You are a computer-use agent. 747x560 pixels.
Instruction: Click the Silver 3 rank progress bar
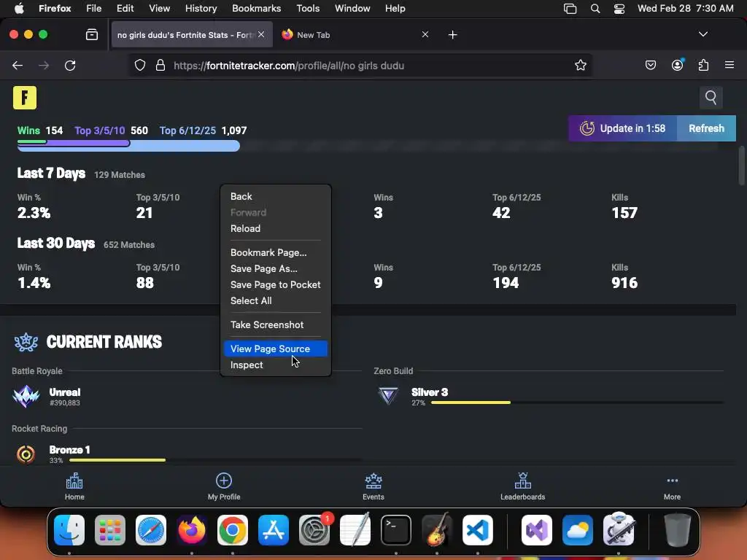578,402
